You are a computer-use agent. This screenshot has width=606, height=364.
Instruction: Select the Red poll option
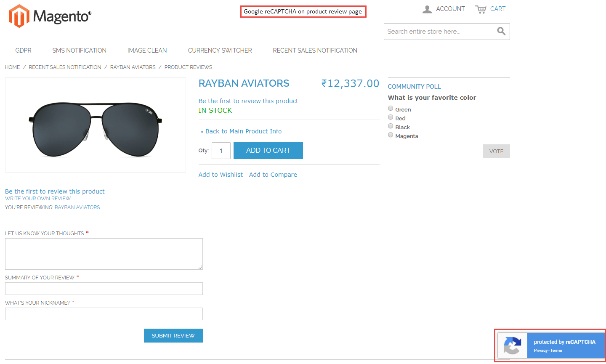[x=391, y=117]
